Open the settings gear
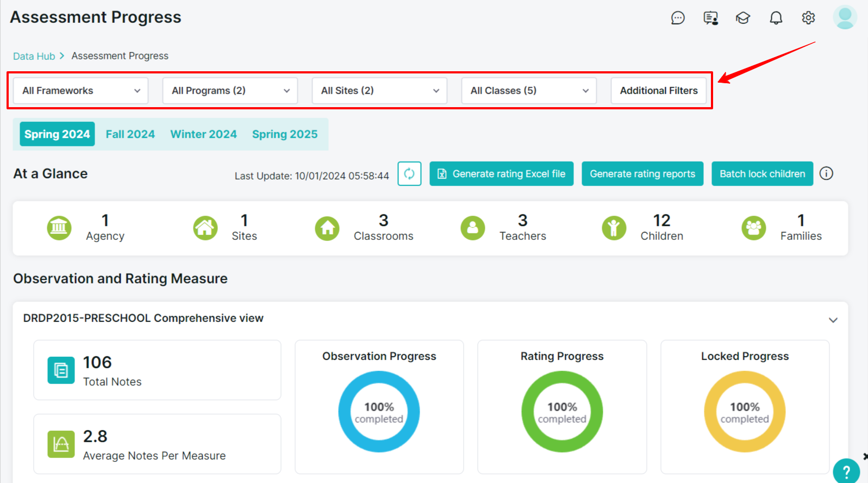This screenshot has height=483, width=868. (x=808, y=18)
